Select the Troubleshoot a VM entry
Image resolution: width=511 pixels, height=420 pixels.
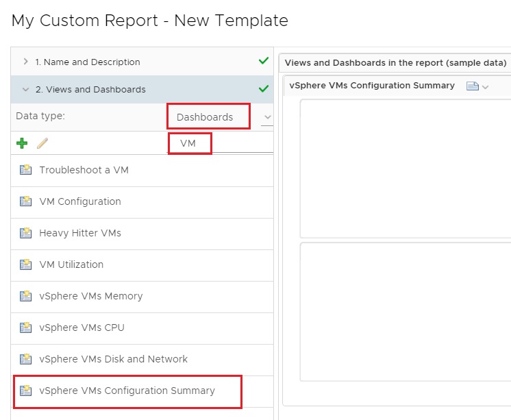pyautogui.click(x=142, y=170)
